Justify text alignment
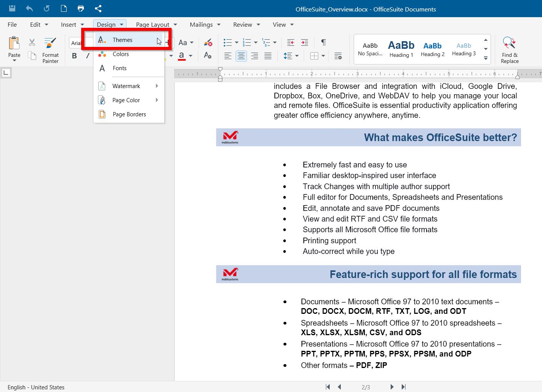Image resolution: width=542 pixels, height=392 pixels. (x=268, y=56)
